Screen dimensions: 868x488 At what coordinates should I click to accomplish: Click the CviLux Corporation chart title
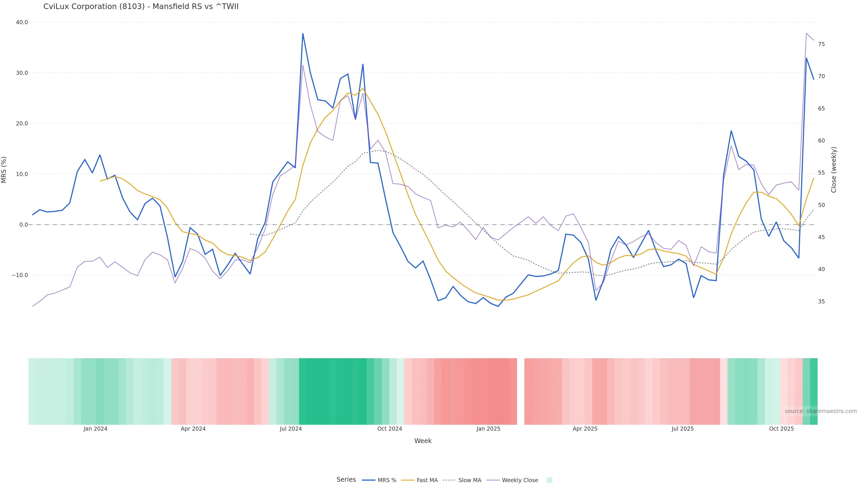pos(141,6)
